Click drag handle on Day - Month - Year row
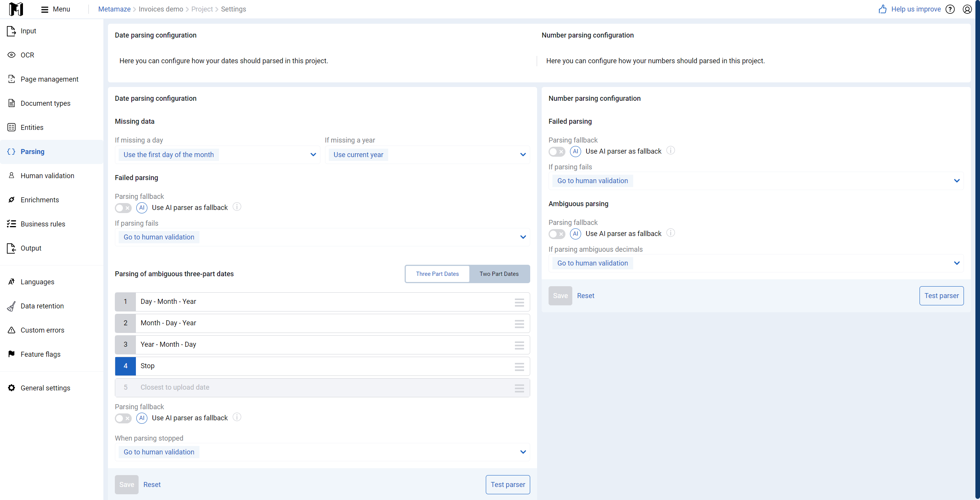 coord(519,302)
